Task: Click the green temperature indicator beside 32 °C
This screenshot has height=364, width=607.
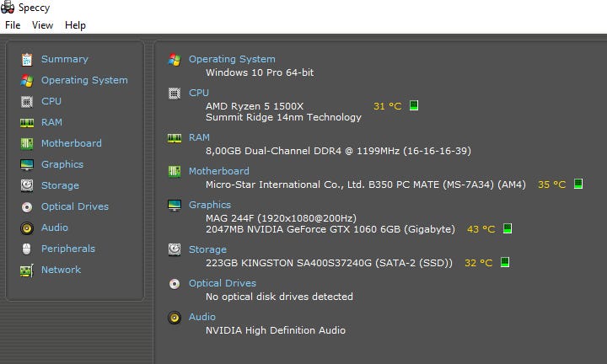Action: click(x=504, y=262)
